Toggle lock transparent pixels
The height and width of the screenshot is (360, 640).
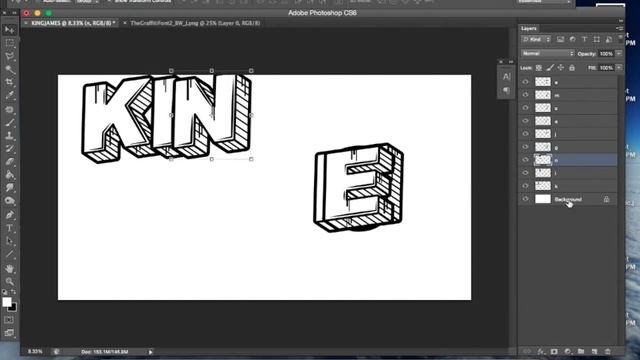point(539,68)
